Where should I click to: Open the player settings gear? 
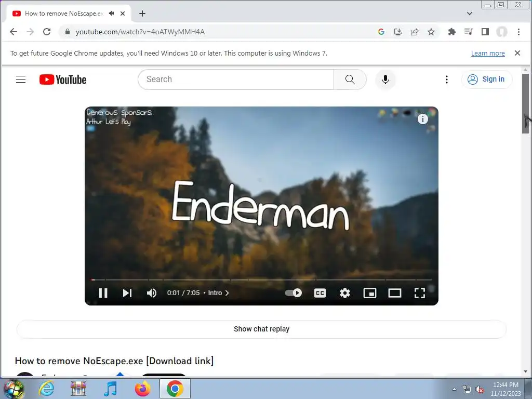[345, 293]
